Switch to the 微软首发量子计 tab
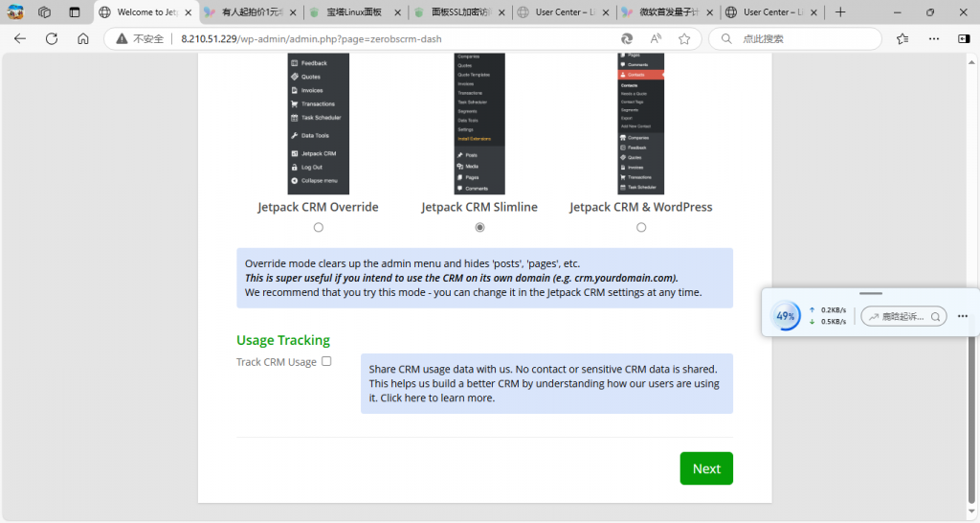 669,11
